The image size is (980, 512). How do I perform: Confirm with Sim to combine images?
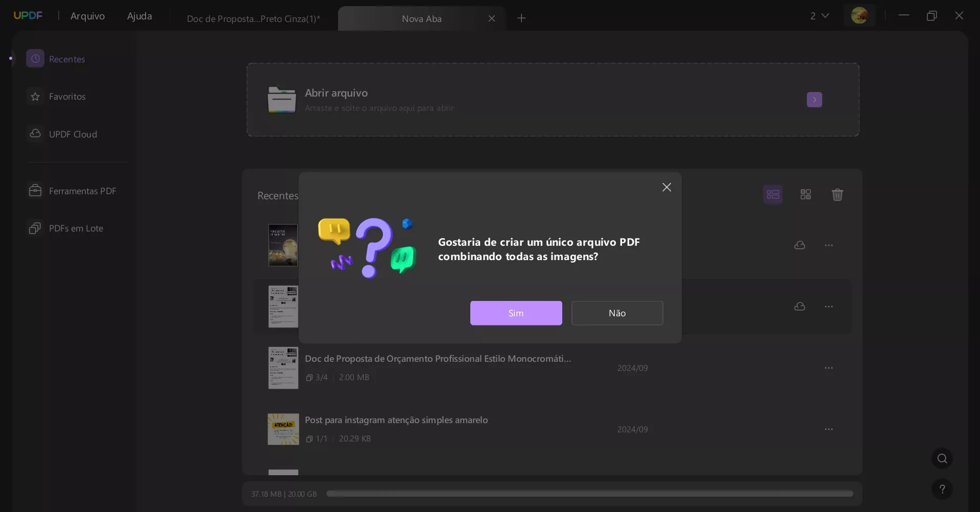[516, 313]
